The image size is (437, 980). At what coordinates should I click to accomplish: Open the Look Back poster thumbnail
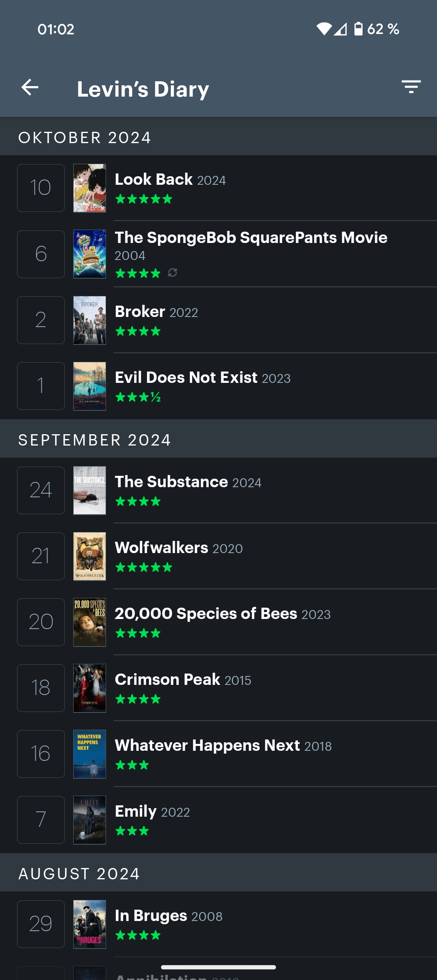point(89,188)
